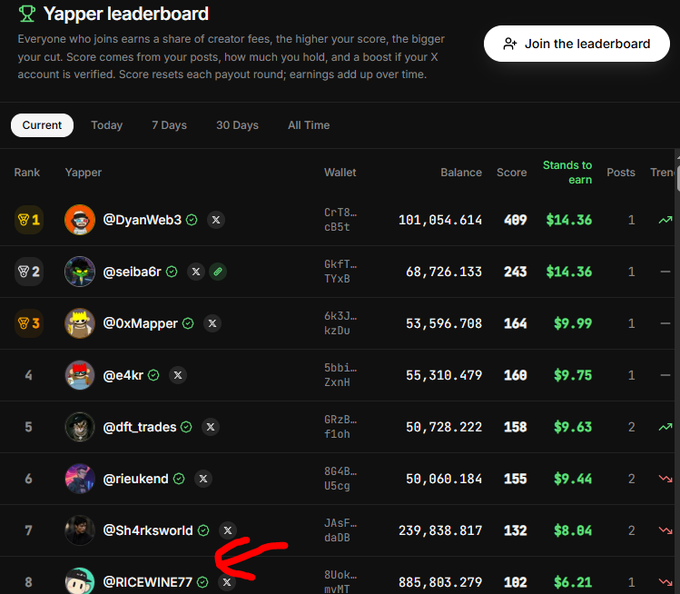The image size is (680, 594).
Task: Open the @Sh4rksworld profile link
Action: (148, 530)
